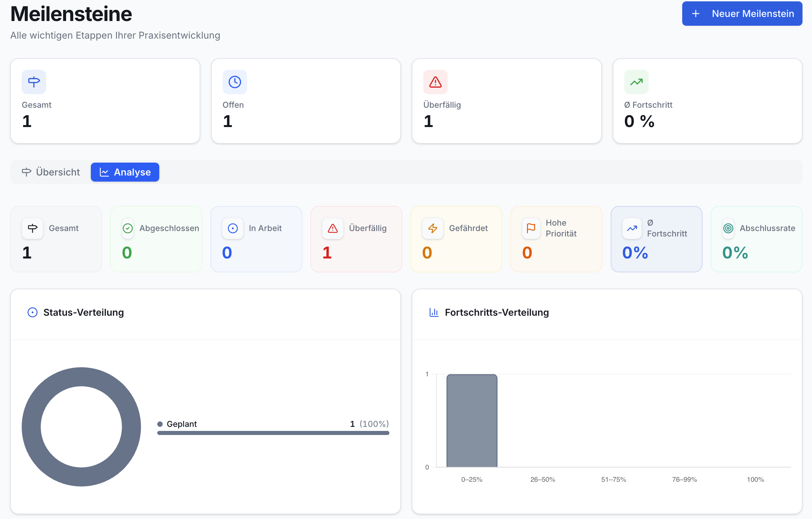Create a new milestone via Neuer Meilenstein
The image size is (812, 519).
(x=742, y=14)
